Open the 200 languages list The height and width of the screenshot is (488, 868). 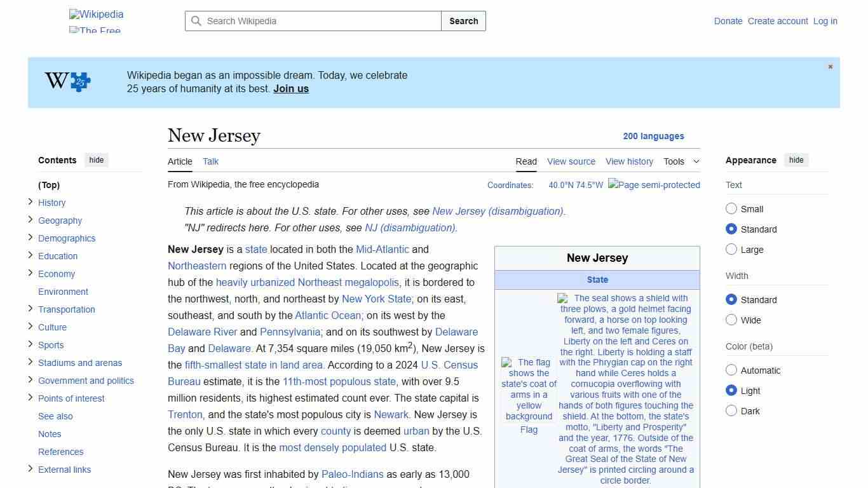[x=654, y=136]
